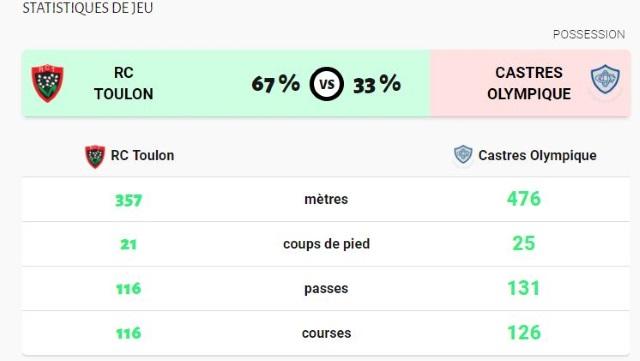This screenshot has height=361, width=640.
Task: Click the RC Toulon crest in possession banner
Action: point(47,83)
